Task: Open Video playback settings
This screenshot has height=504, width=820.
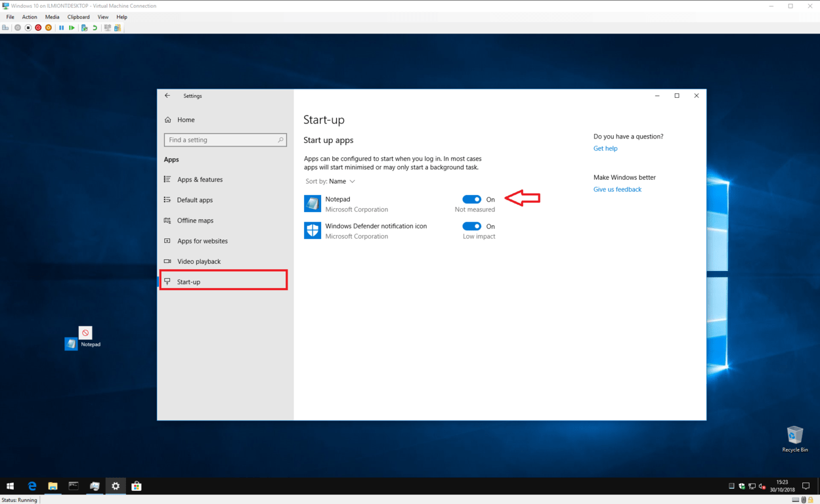Action: coord(199,261)
